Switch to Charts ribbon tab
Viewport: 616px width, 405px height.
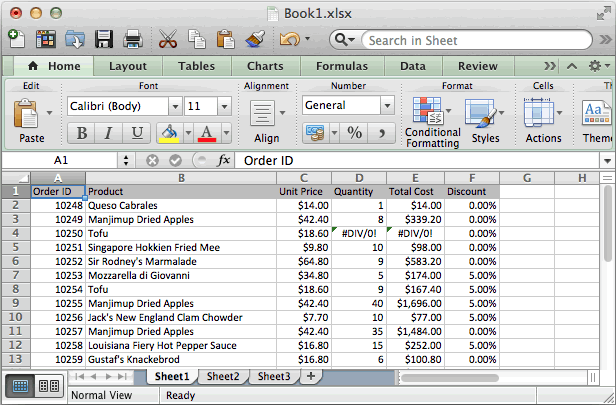265,66
